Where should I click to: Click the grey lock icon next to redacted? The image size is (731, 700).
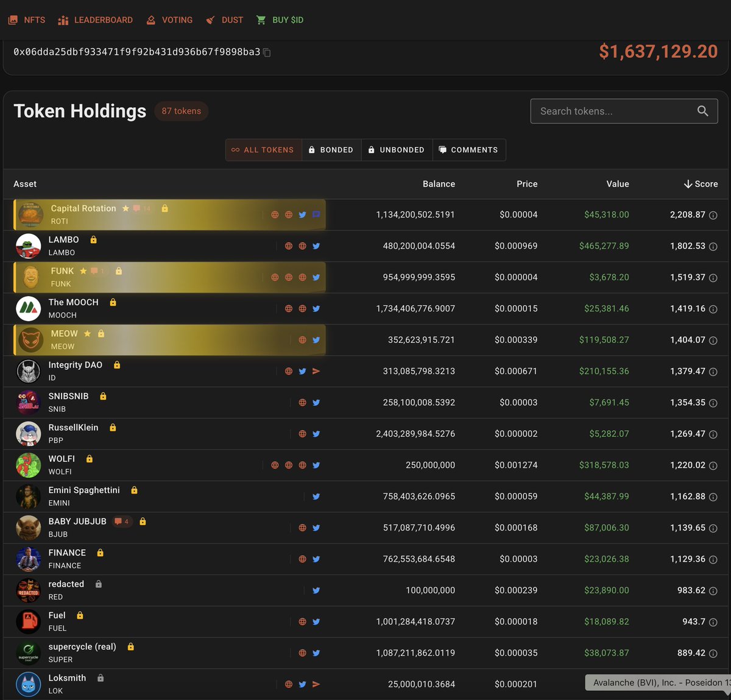pyautogui.click(x=99, y=584)
